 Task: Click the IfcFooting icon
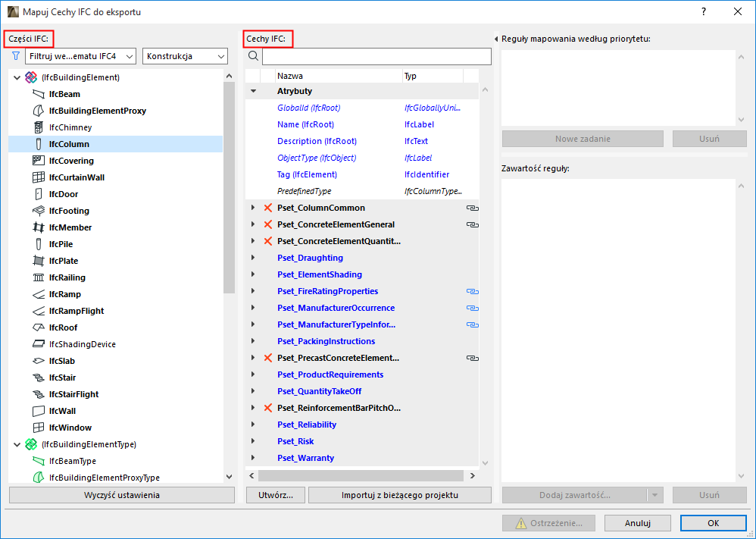tap(38, 211)
